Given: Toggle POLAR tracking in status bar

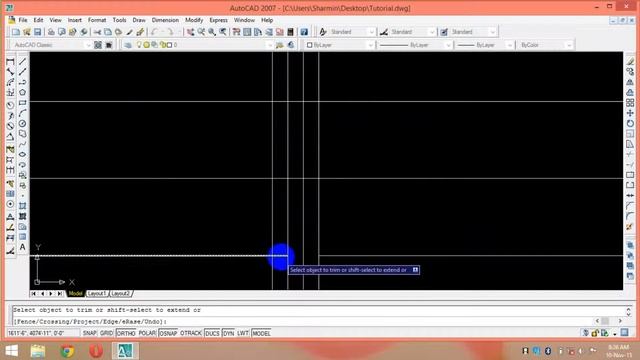Looking at the screenshot, I should click(147, 333).
